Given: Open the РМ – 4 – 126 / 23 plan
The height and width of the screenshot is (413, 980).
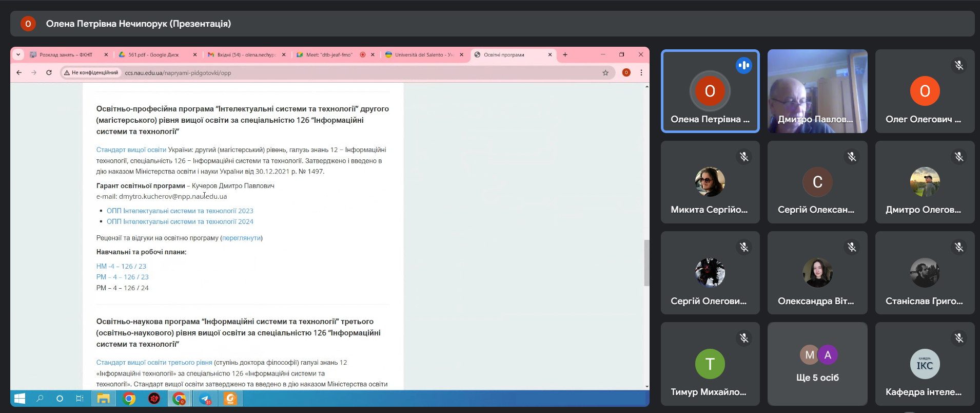Looking at the screenshot, I should pos(123,277).
